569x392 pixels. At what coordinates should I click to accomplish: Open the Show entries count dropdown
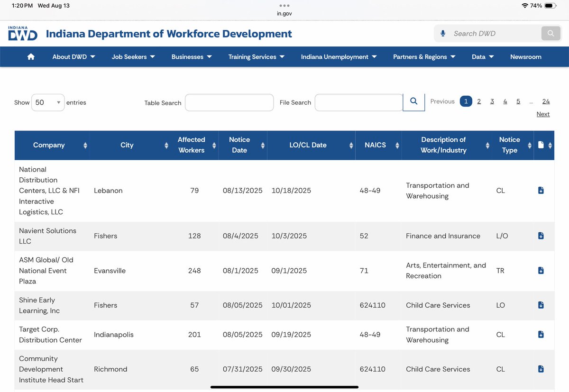click(48, 102)
